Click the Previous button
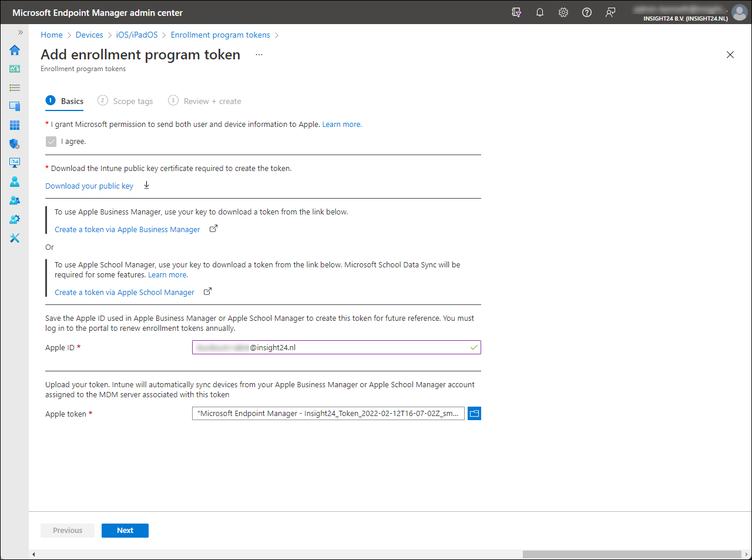Image resolution: width=752 pixels, height=560 pixels. (x=68, y=531)
